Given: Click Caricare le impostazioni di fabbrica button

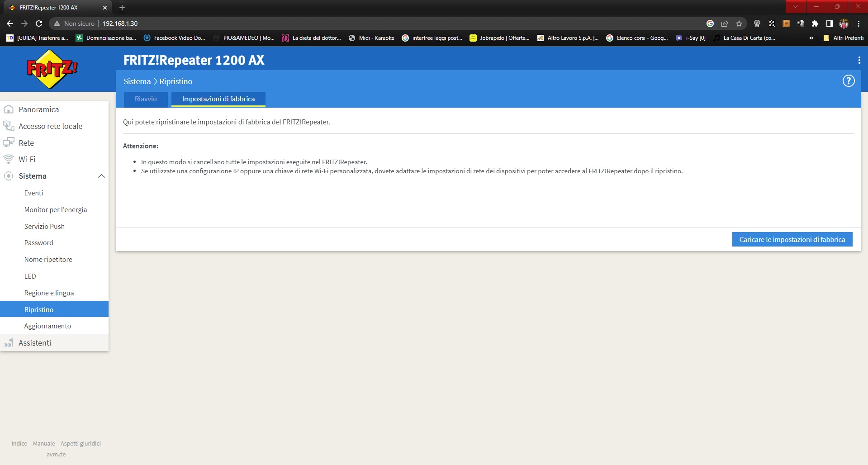Looking at the screenshot, I should pyautogui.click(x=792, y=239).
